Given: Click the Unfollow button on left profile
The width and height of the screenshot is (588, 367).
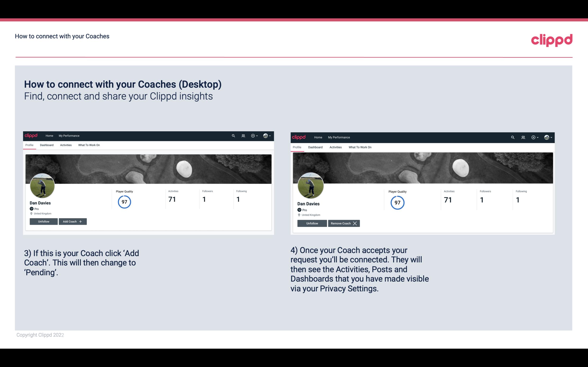Looking at the screenshot, I should [43, 221].
